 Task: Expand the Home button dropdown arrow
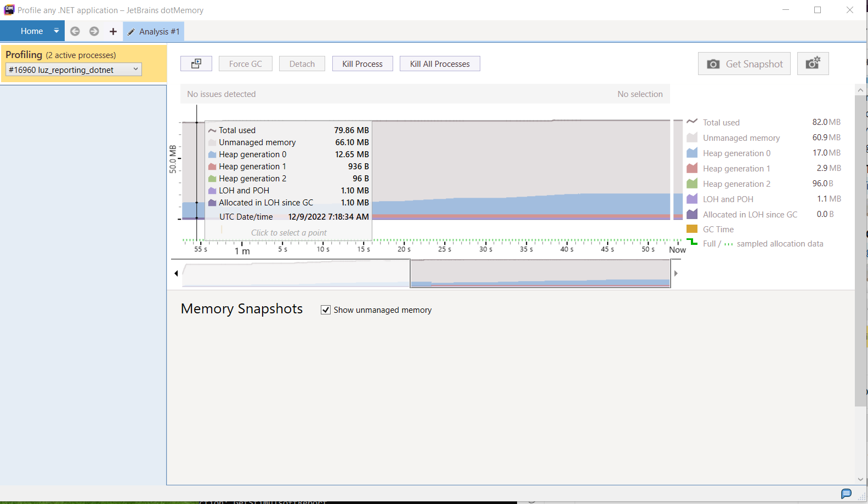[x=56, y=31]
